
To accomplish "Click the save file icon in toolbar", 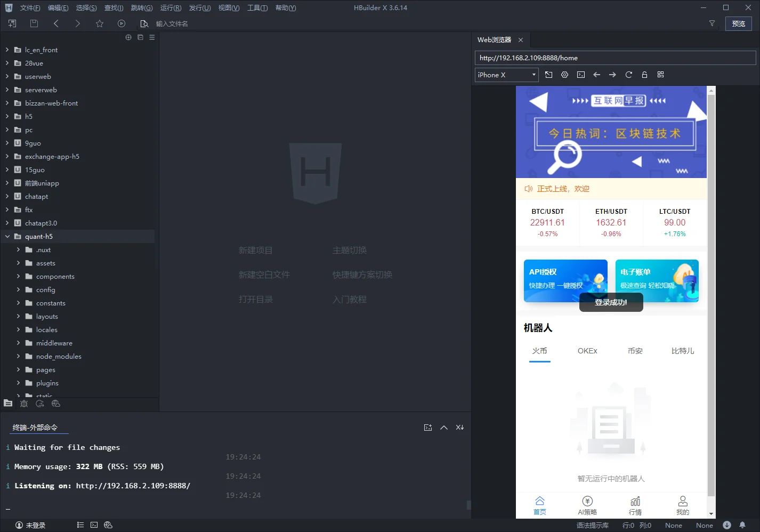I will pyautogui.click(x=34, y=23).
